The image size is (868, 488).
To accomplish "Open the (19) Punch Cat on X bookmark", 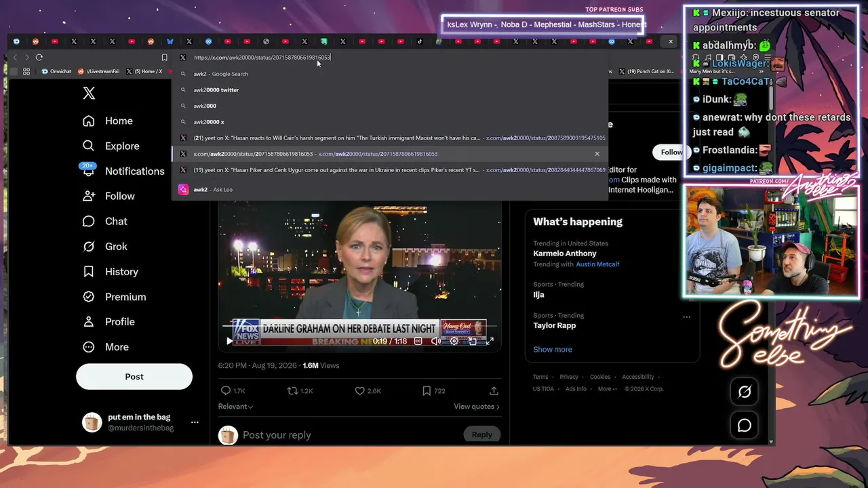I will point(647,71).
